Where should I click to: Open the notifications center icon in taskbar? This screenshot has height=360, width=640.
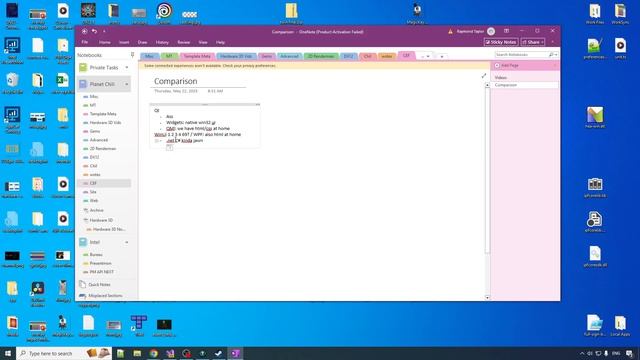(x=630, y=353)
